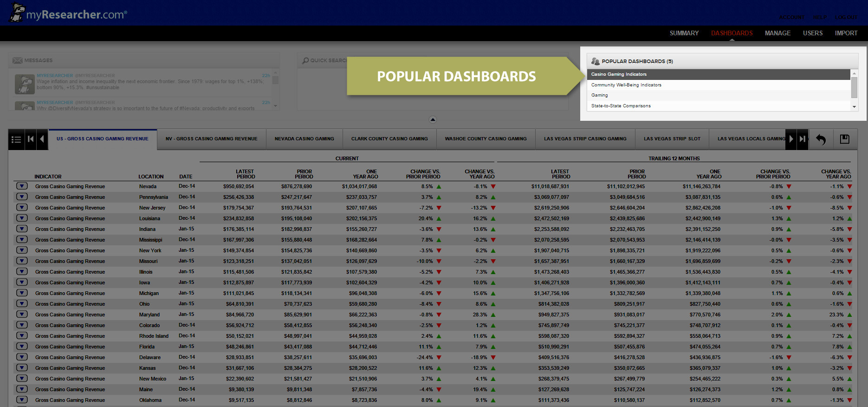Image resolution: width=868 pixels, height=407 pixels.
Task: Expand the Rhode Island row dropdown
Action: [x=22, y=335]
